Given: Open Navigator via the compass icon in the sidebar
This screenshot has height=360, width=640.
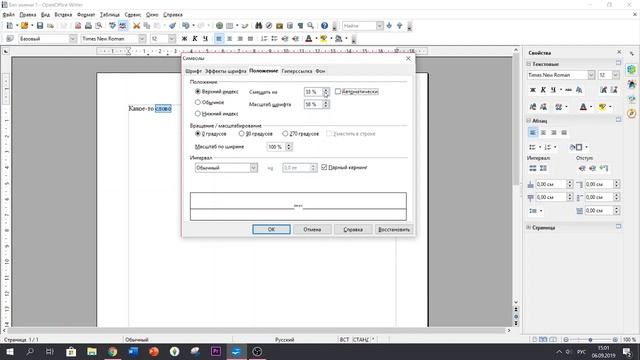Looking at the screenshot, I should coord(632,113).
